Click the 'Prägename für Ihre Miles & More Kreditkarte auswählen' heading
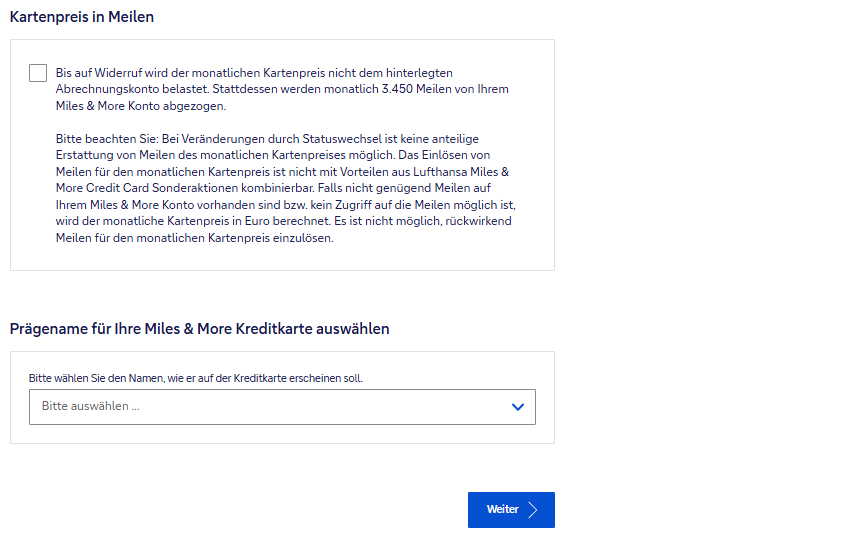Viewport: 850px width, 537px height. coord(200,329)
